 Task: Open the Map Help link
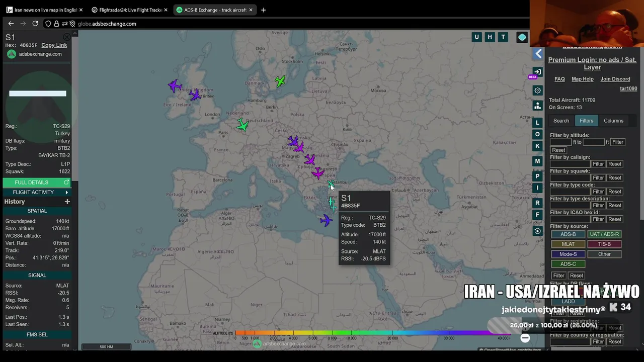(x=583, y=79)
